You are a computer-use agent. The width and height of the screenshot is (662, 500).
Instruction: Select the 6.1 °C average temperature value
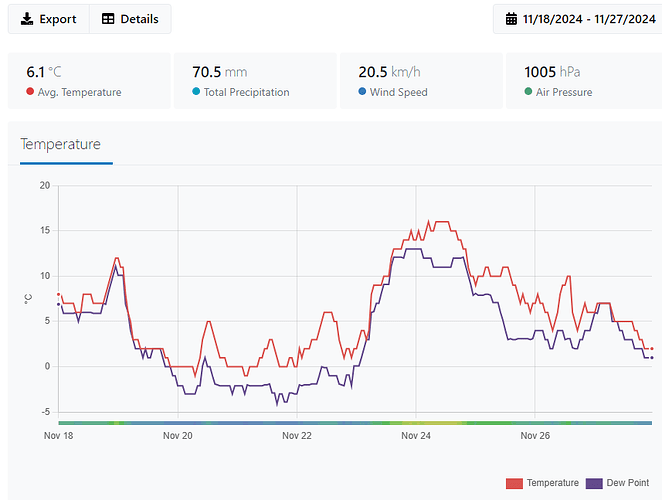pyautogui.click(x=47, y=72)
